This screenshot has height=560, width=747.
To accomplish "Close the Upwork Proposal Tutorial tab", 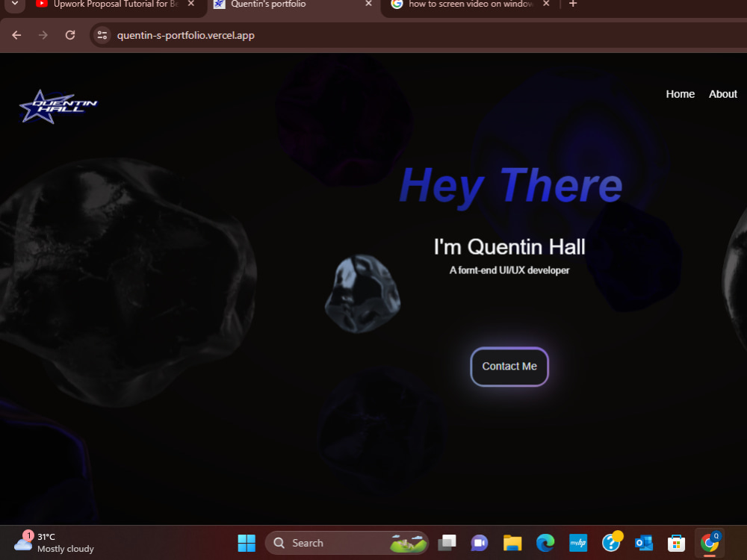I will [191, 4].
